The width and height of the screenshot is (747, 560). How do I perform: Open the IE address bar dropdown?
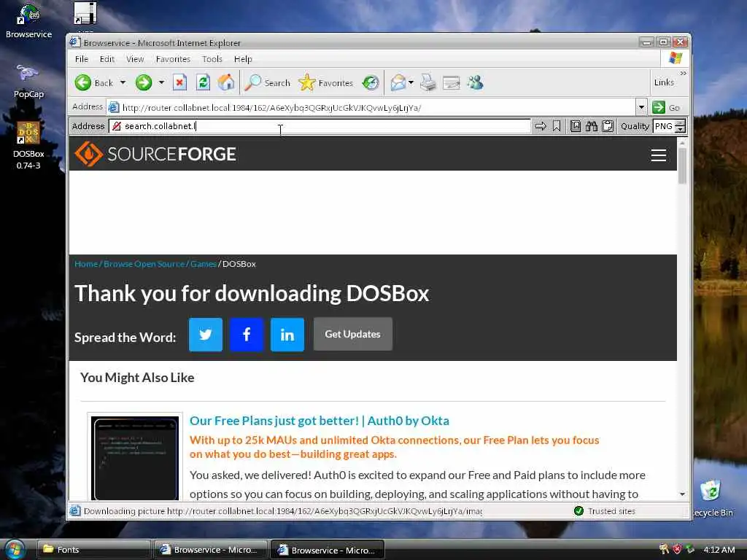641,107
